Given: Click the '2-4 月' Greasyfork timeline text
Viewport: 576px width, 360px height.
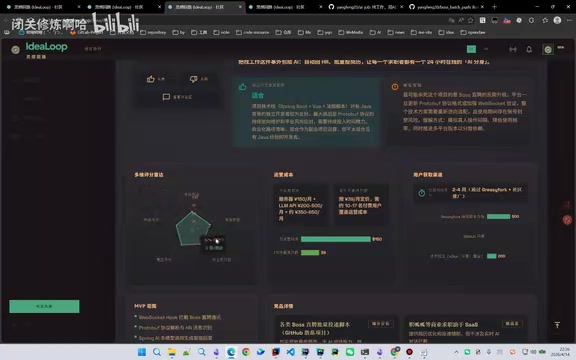Looking at the screenshot, I should coord(487,193).
